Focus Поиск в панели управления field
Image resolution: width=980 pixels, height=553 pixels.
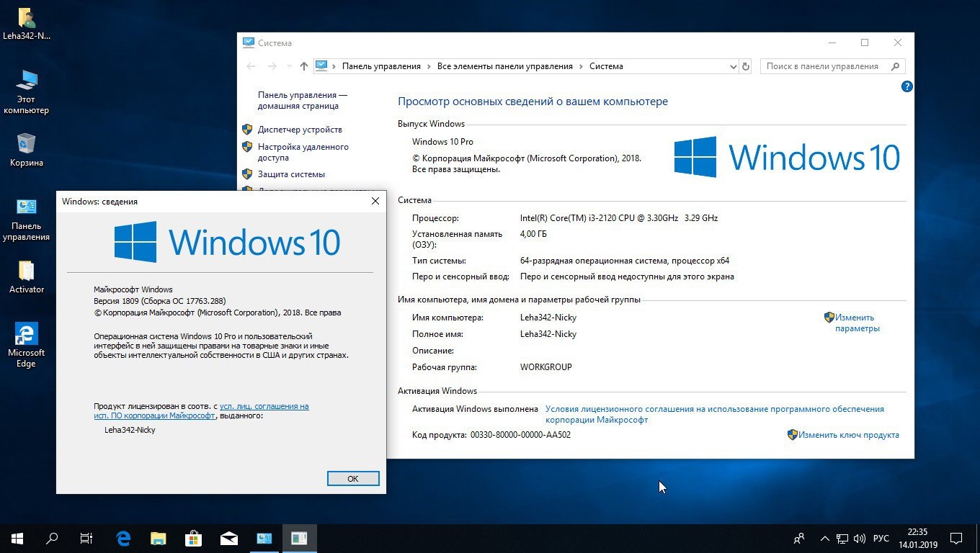(832, 66)
